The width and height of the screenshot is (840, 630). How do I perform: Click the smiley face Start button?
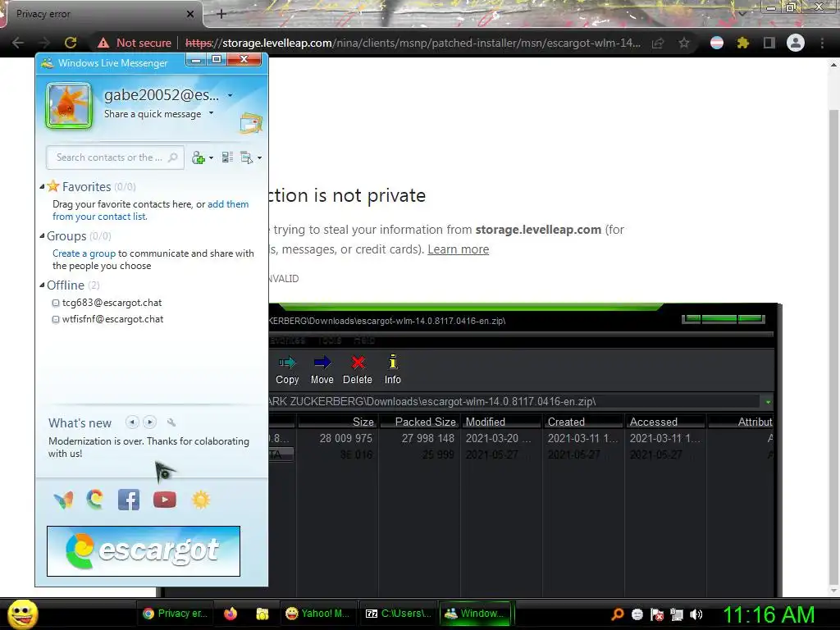[x=22, y=614]
